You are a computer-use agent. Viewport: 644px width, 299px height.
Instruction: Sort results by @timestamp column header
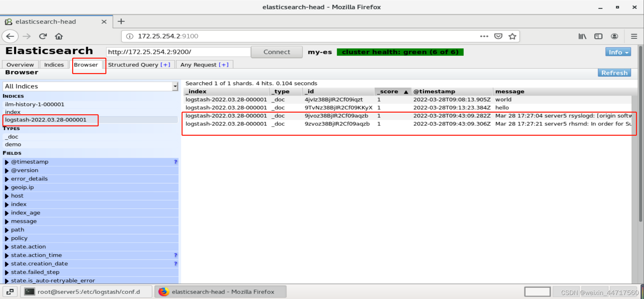(452, 92)
